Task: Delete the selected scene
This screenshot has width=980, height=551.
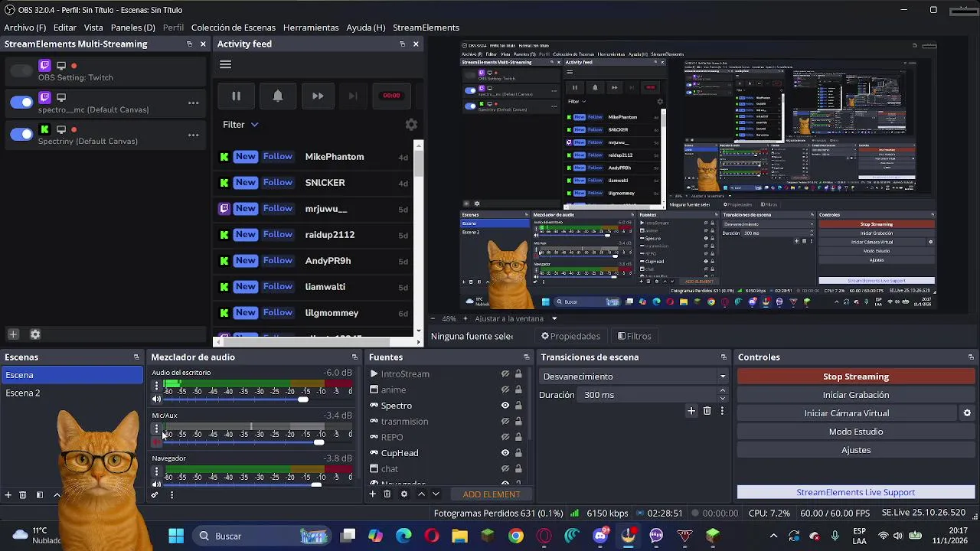Action: coord(22,495)
